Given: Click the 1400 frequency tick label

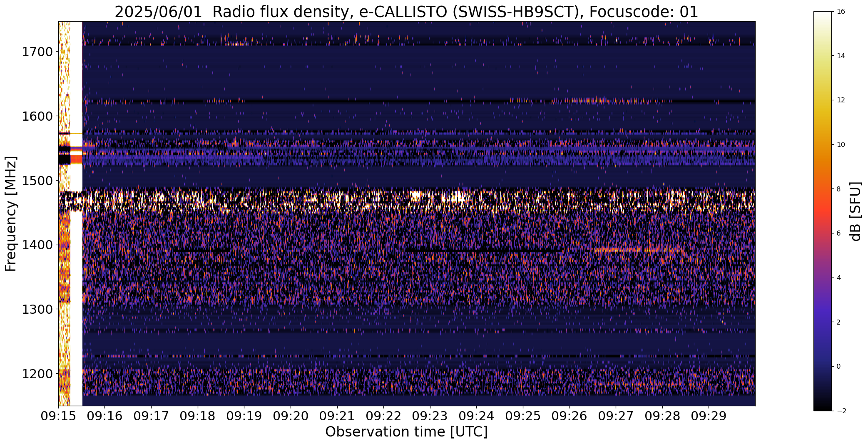Looking at the screenshot, I should [37, 245].
